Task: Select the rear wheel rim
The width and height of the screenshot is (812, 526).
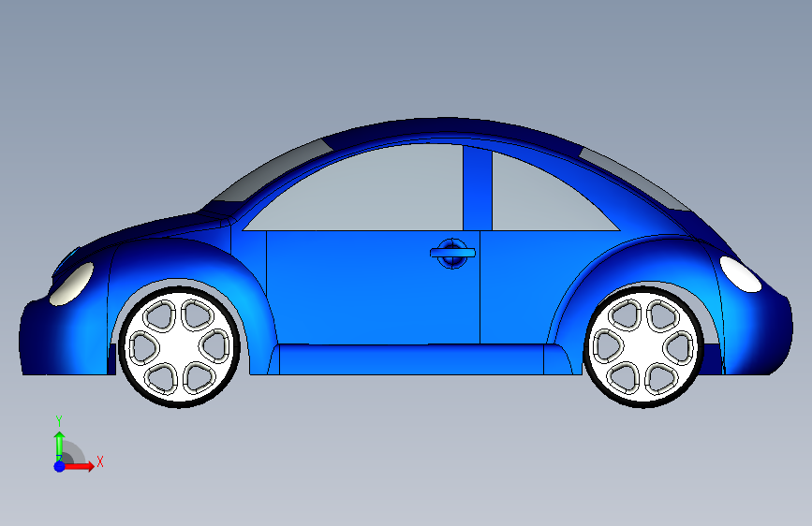Action: 643,347
